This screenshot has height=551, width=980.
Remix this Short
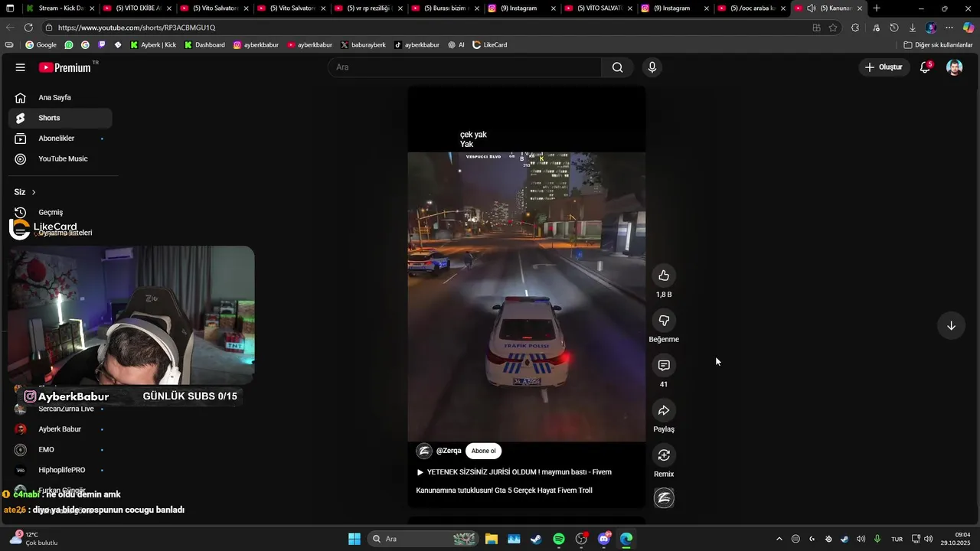(664, 455)
